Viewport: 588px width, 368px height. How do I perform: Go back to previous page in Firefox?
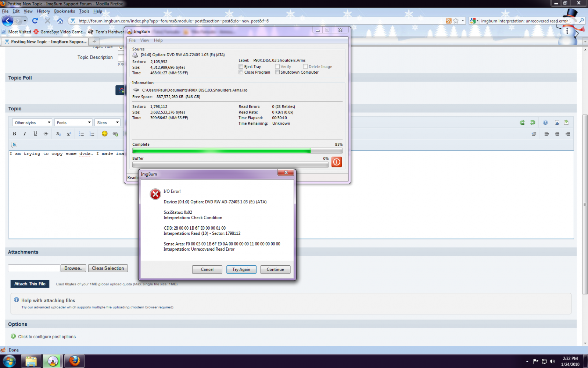pos(8,21)
